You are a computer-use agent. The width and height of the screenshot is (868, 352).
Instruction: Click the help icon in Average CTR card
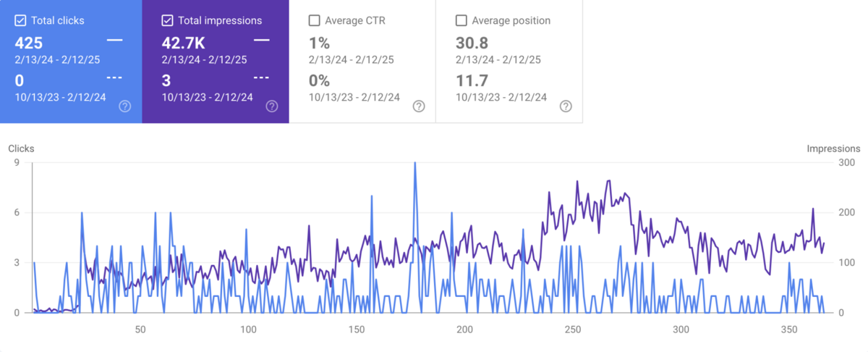tap(419, 106)
